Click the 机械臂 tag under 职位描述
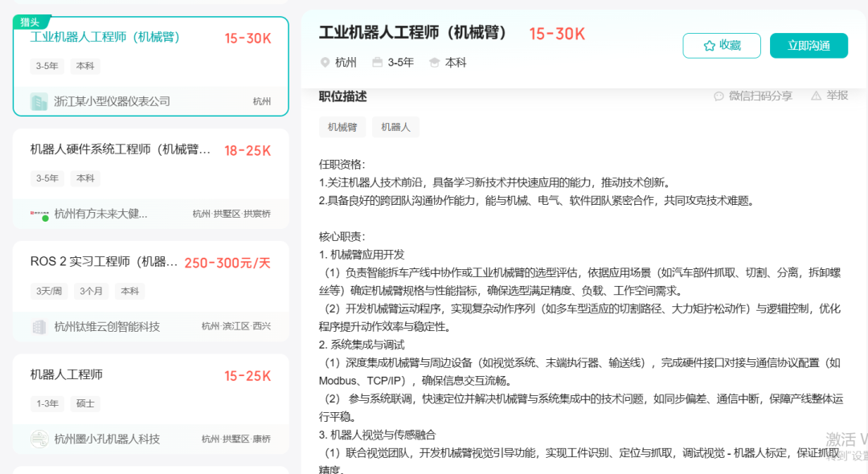 point(342,127)
